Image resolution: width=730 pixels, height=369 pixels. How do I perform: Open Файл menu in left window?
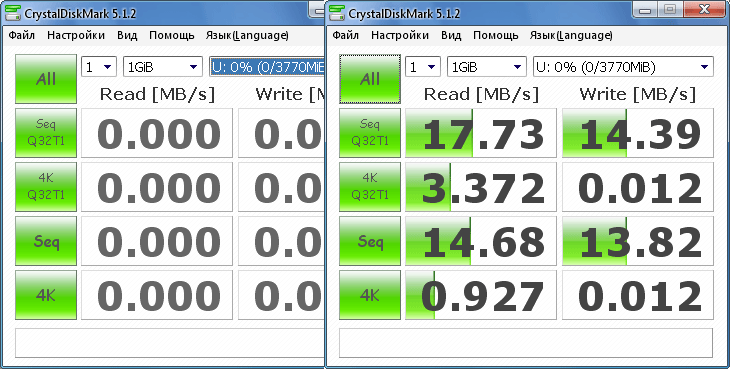click(x=21, y=35)
